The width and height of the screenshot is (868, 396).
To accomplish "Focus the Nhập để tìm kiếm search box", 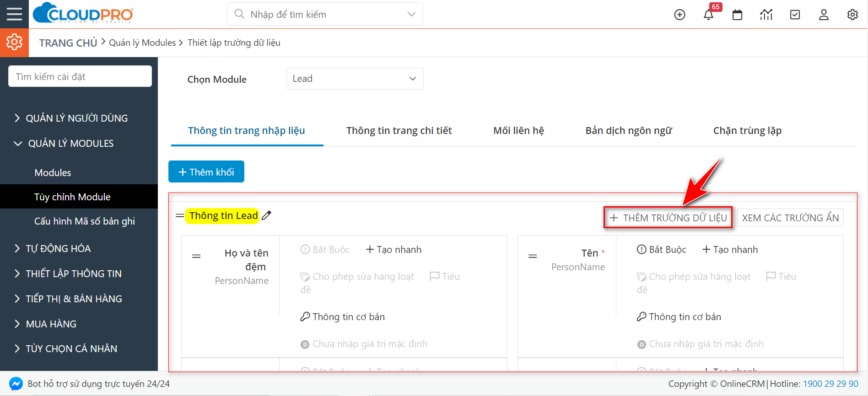I will [325, 14].
